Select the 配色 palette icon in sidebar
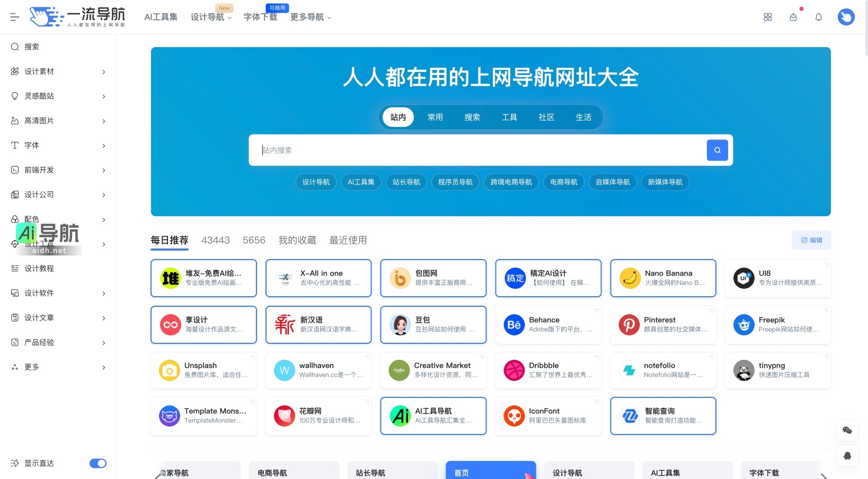The height and width of the screenshot is (479, 868). (x=14, y=219)
